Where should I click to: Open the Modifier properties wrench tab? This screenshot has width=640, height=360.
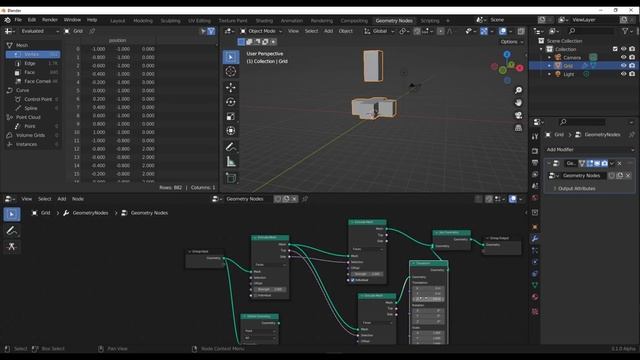click(535, 239)
